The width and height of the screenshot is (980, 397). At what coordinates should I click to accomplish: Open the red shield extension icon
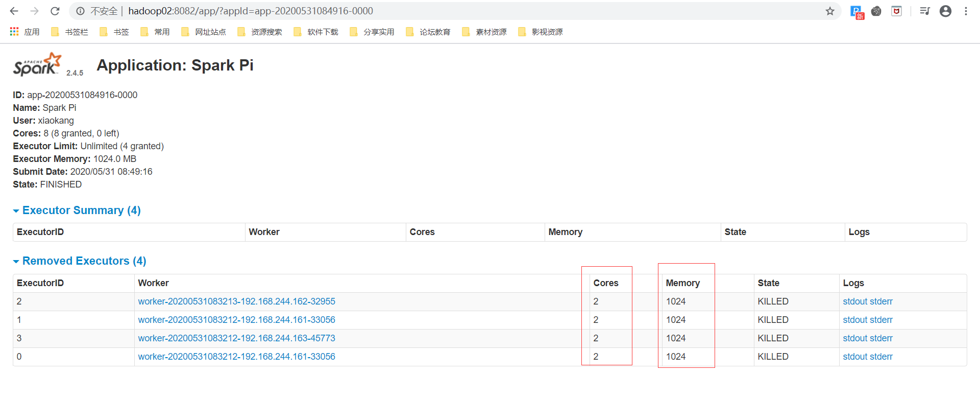pos(896,11)
